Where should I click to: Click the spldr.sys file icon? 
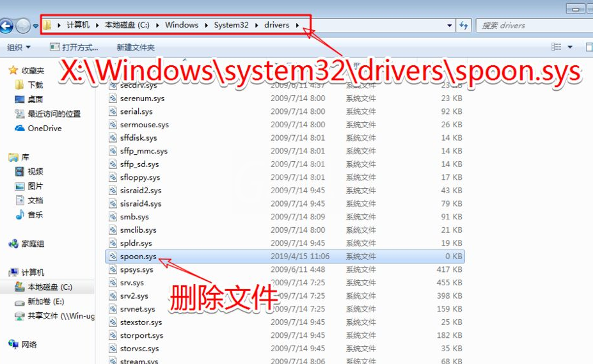coord(113,243)
